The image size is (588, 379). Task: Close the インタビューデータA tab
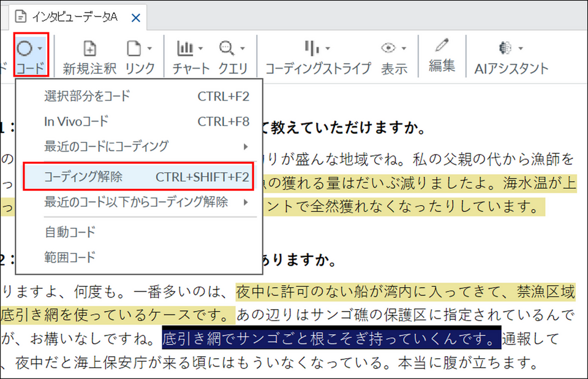136,18
